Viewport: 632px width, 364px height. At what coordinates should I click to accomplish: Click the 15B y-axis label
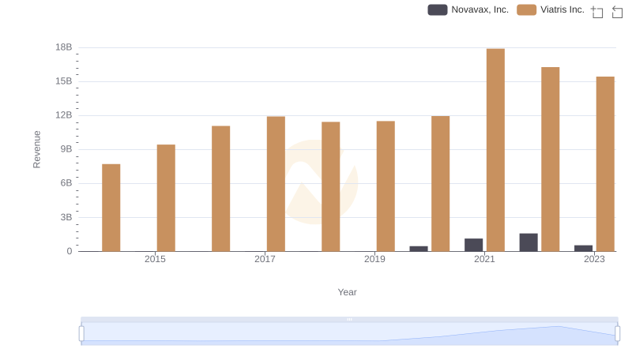(x=64, y=81)
